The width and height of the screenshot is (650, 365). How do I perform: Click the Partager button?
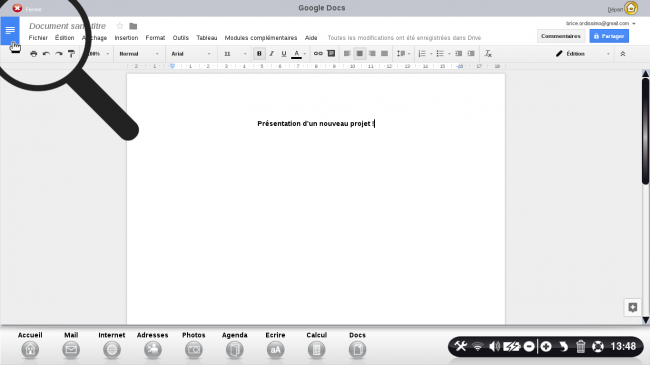click(x=609, y=36)
